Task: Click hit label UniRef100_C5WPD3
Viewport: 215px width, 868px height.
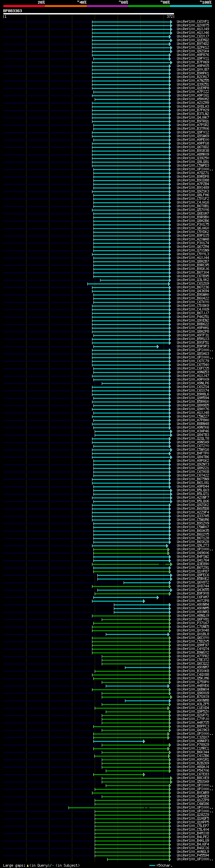Action: tap(193, 166)
